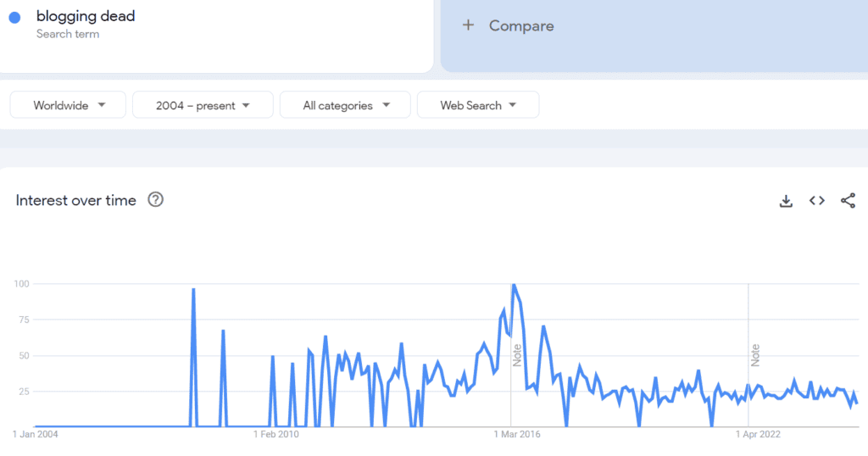Click the share icon for the chart
Viewport: 868px width, 456px height.
click(848, 201)
